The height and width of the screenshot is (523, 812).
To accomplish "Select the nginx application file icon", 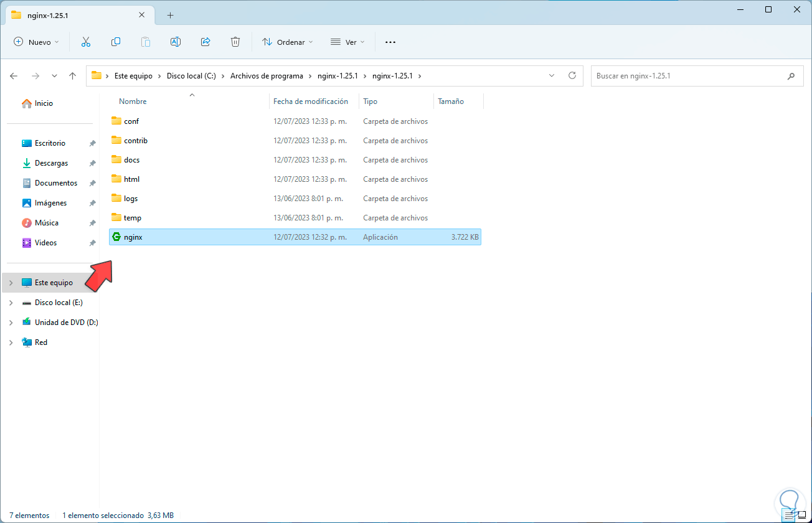I will (x=116, y=237).
